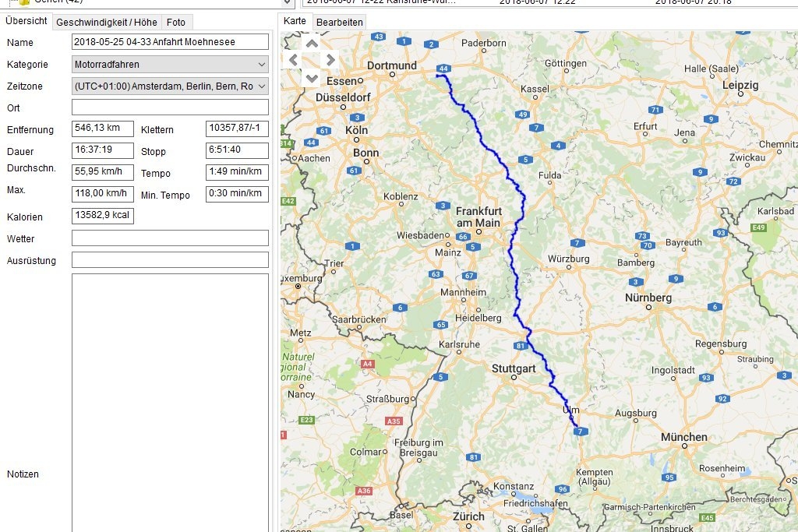Select the Übersicht tab
This screenshot has height=532, width=798.
(26, 22)
